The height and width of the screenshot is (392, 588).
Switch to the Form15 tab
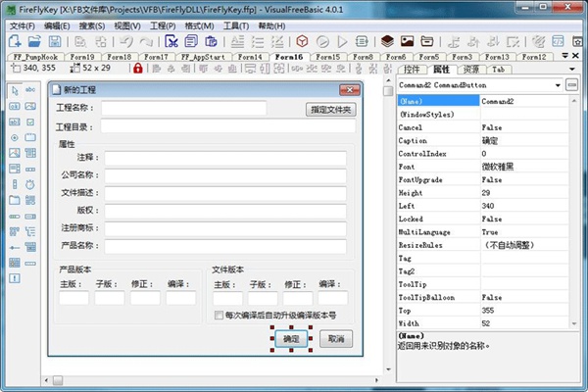[327, 57]
